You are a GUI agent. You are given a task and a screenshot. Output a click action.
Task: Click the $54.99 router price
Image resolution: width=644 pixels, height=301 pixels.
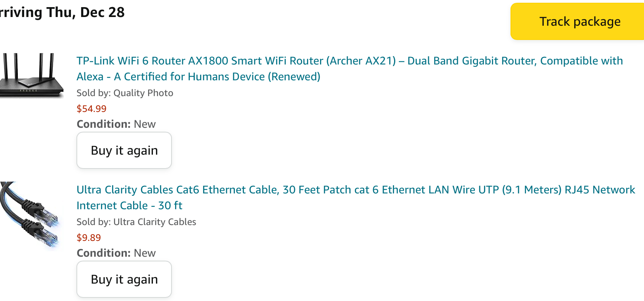point(91,109)
